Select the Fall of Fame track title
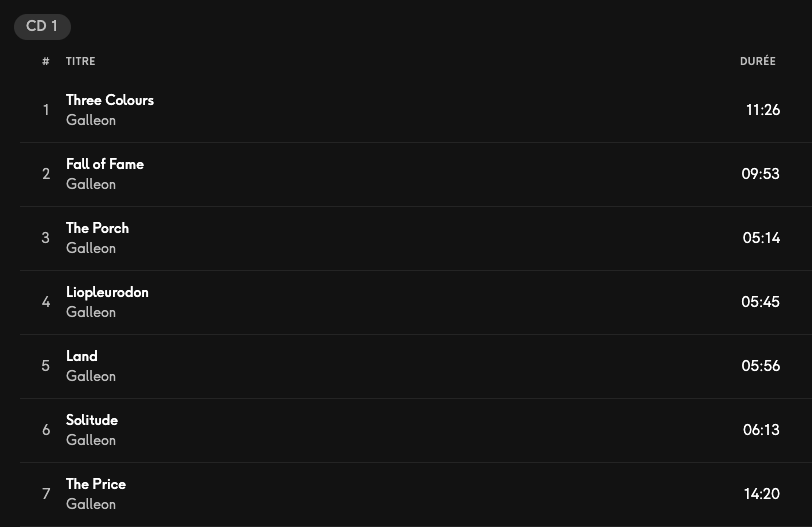This screenshot has height=527, width=812. point(105,164)
